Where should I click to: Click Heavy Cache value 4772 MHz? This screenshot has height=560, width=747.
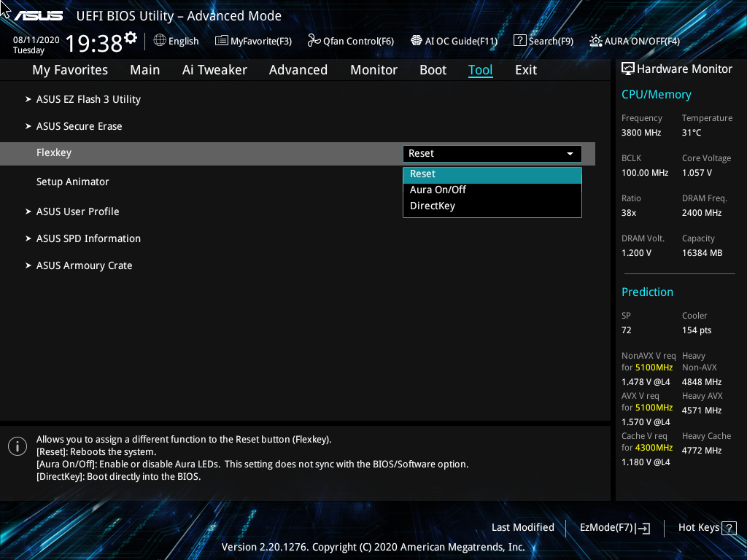click(701, 451)
